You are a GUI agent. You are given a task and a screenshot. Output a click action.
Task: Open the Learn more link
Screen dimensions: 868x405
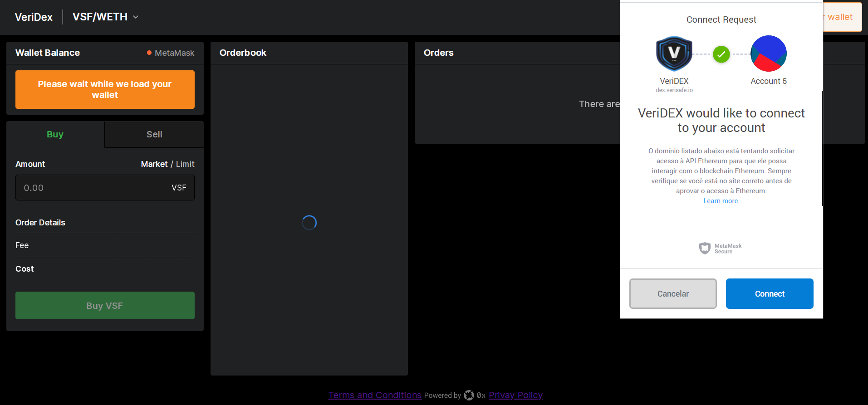[721, 201]
